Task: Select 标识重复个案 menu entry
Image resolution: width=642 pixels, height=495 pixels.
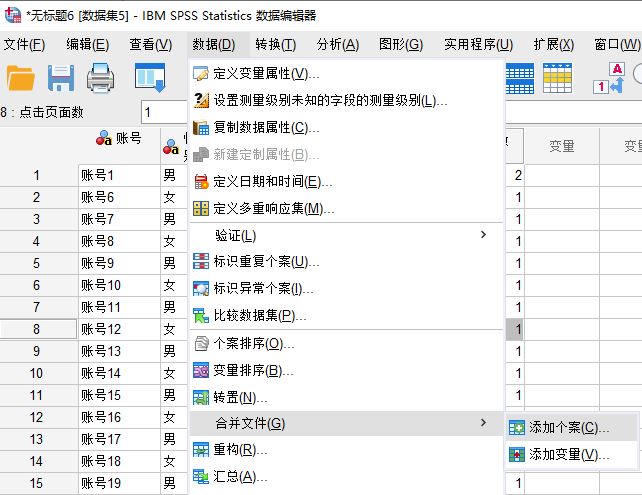Action: point(266,262)
